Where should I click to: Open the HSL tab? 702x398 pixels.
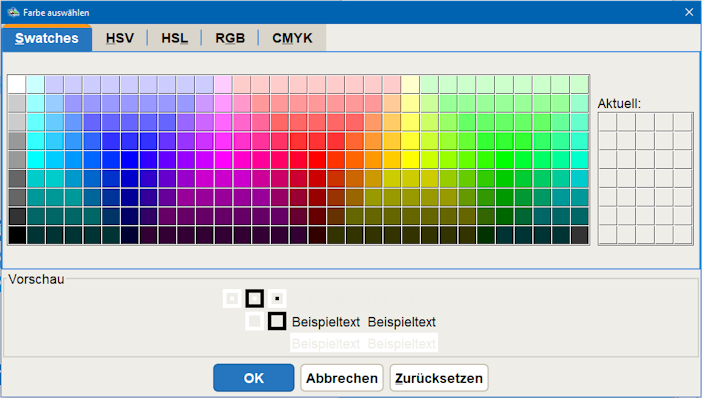(x=175, y=38)
